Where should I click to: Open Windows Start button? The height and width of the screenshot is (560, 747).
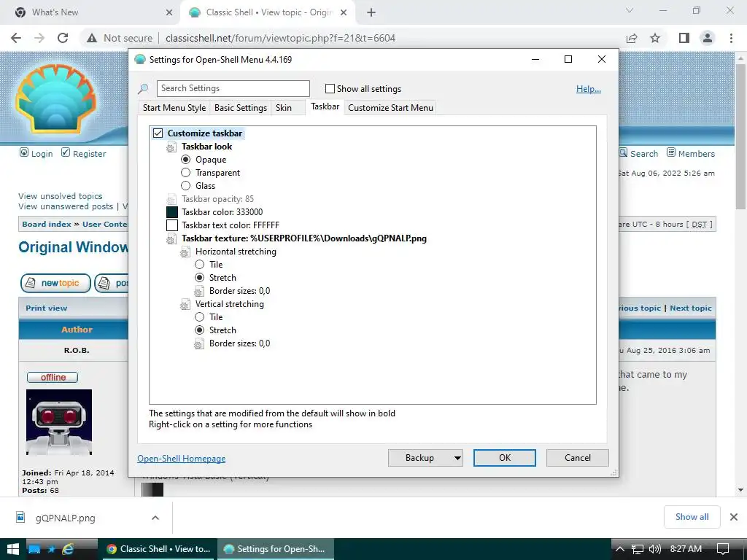tap(13, 549)
